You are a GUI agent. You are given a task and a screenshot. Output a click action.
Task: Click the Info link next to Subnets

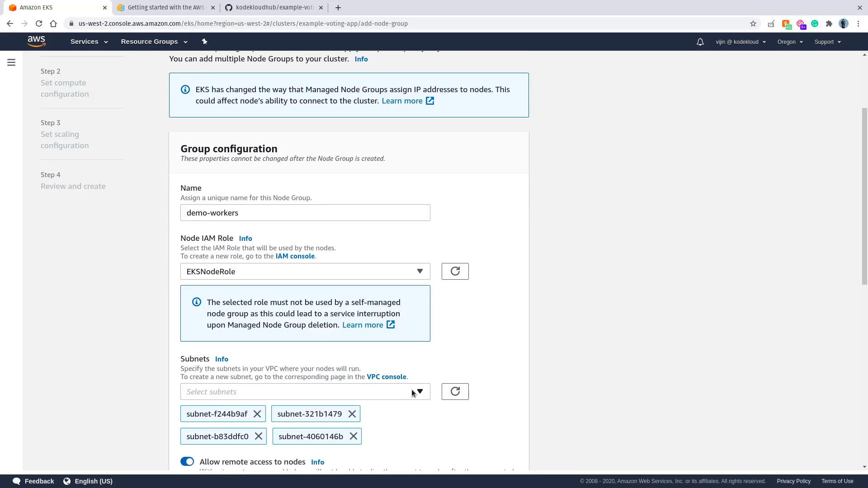tap(222, 359)
